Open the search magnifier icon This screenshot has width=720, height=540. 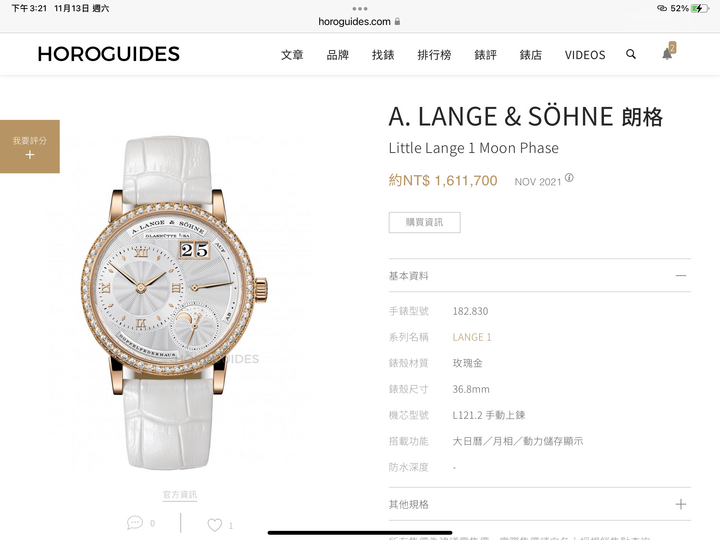tap(631, 54)
